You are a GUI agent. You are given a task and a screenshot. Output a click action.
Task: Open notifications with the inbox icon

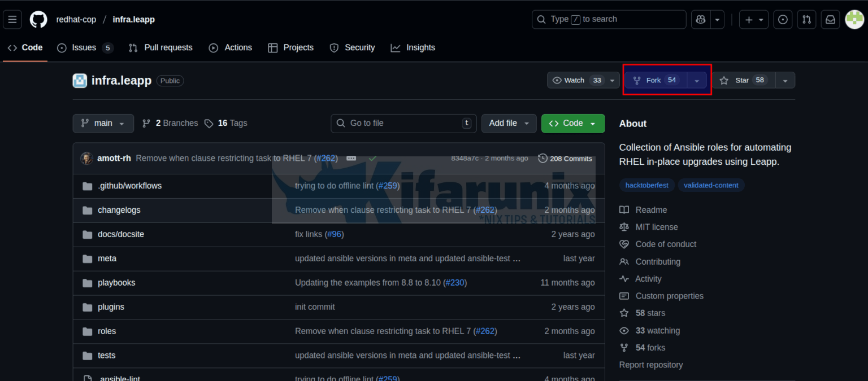(830, 19)
